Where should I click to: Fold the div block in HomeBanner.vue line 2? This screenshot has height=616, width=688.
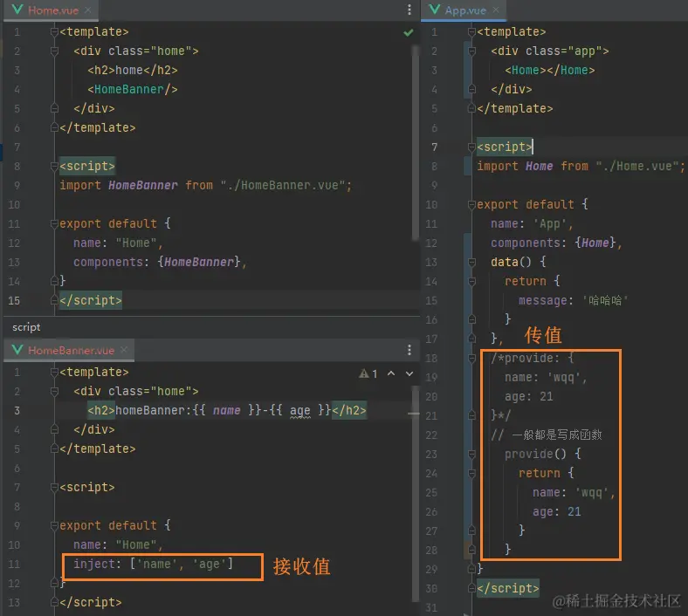pos(54,392)
